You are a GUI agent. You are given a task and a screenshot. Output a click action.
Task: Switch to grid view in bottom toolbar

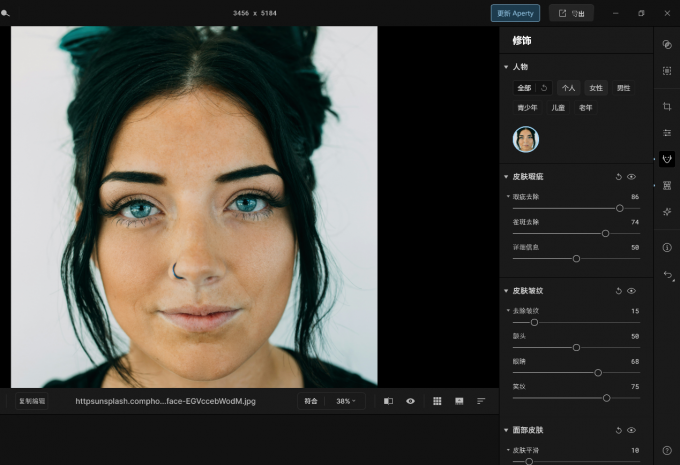tap(437, 401)
